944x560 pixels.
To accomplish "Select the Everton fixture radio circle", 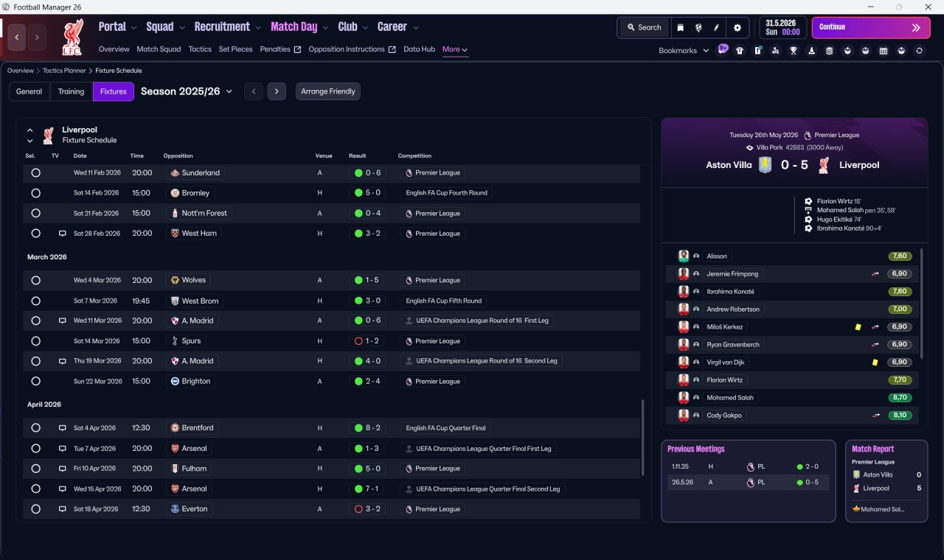I will pyautogui.click(x=35, y=509).
